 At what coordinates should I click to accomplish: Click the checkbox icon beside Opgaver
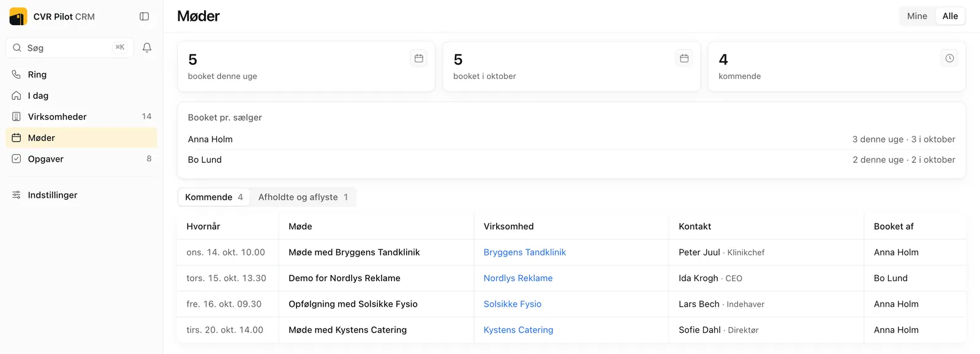17,159
